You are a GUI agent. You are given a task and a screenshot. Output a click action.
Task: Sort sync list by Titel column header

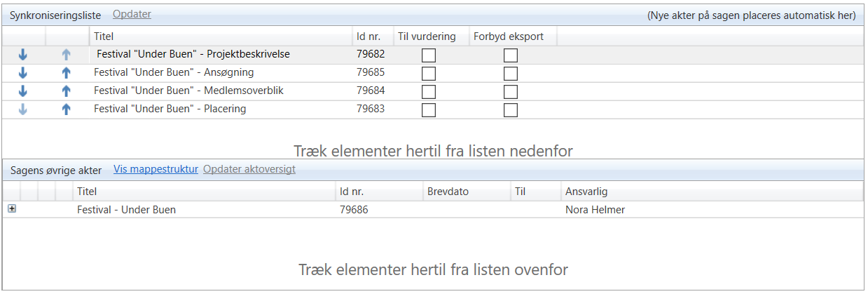[x=104, y=36]
